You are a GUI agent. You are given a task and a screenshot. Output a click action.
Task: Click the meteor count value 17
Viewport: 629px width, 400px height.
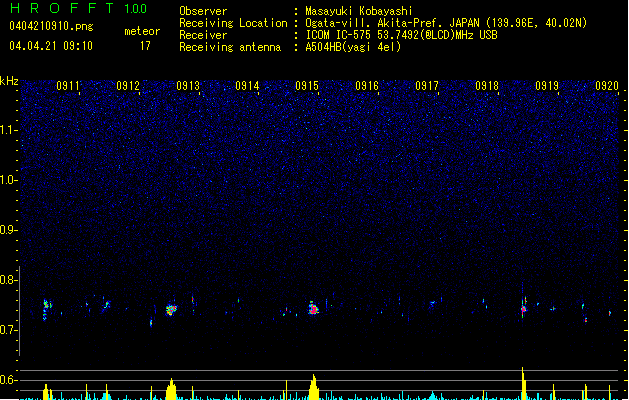(x=145, y=46)
